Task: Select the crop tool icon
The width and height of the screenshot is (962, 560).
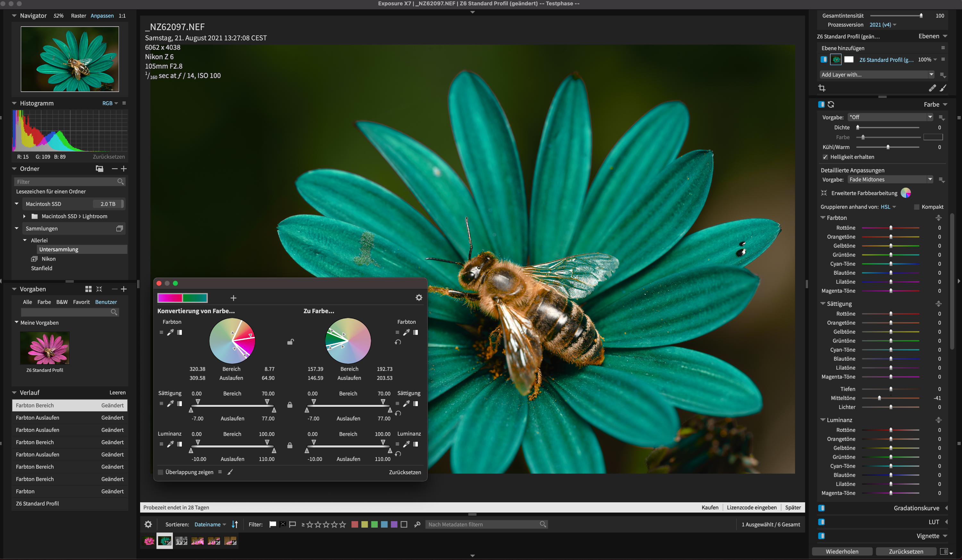Action: pos(822,88)
